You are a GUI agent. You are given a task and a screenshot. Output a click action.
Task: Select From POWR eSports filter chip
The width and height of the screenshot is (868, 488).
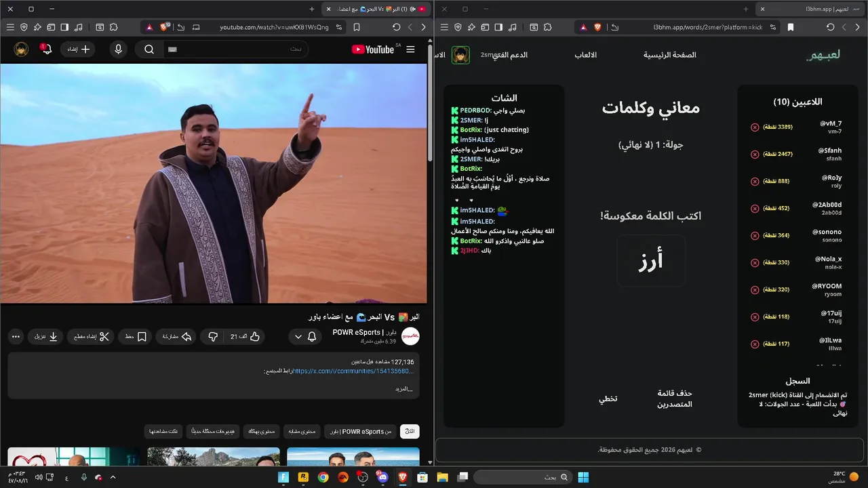(x=361, y=431)
